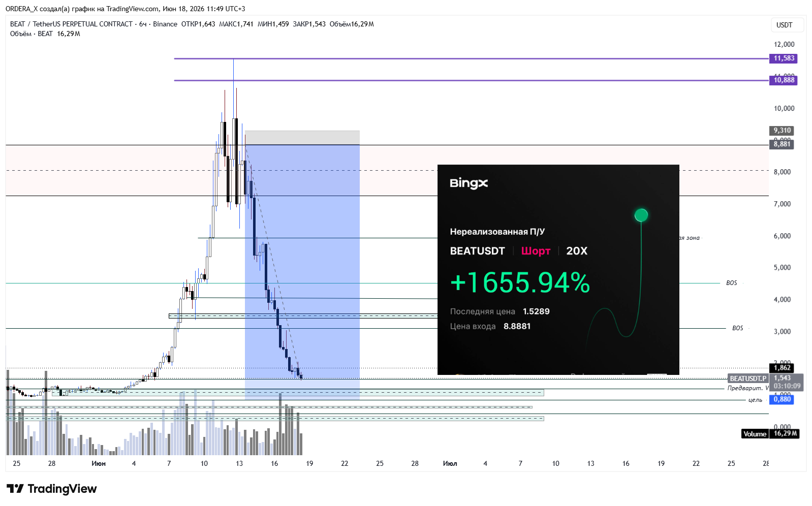This screenshot has height=506, width=812.
Task: Click the 12,000 price scale value
Action: point(784,44)
